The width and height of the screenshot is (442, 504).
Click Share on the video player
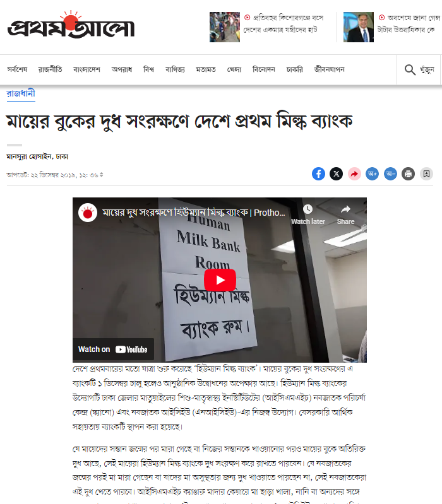point(345,214)
